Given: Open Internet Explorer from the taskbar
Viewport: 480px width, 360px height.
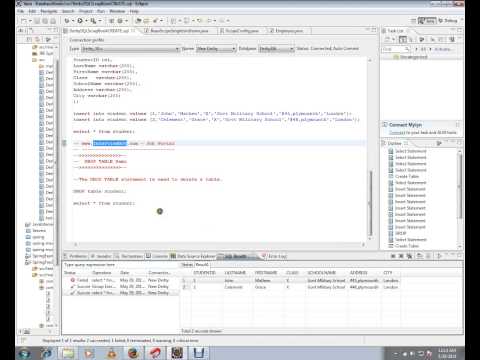Looking at the screenshot, I should (46, 353).
